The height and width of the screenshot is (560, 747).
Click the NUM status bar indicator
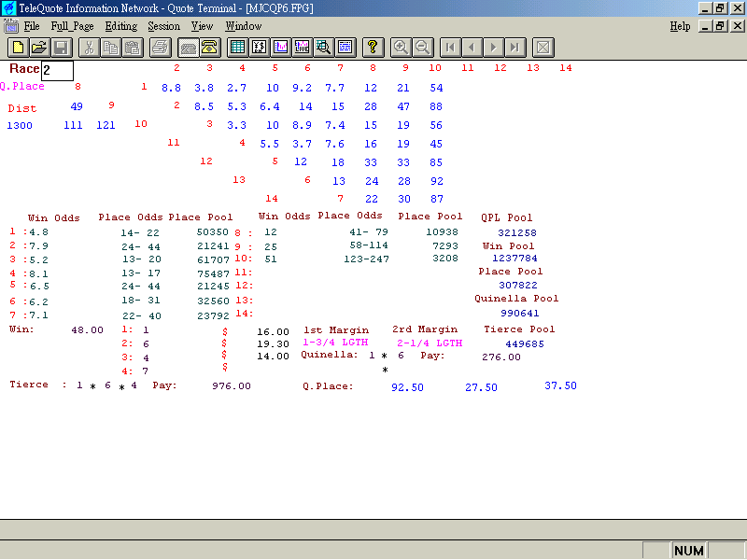[x=689, y=551]
